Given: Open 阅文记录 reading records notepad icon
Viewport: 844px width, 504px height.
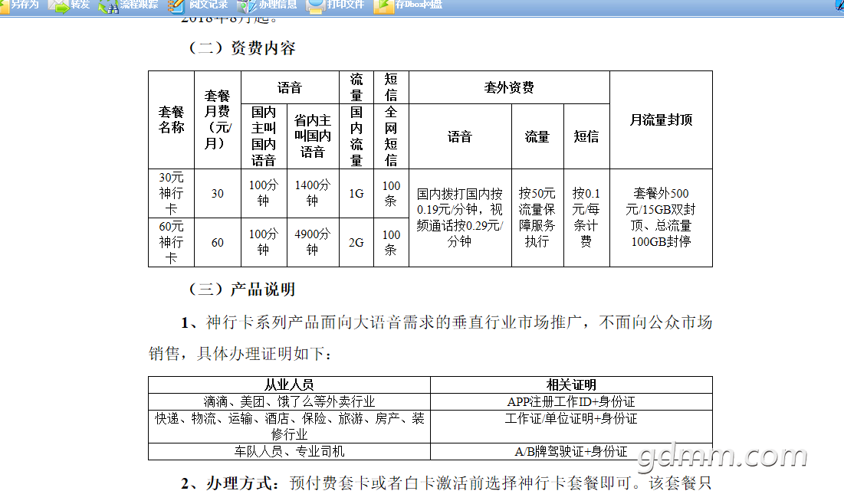Looking at the screenshot, I should tap(176, 6).
